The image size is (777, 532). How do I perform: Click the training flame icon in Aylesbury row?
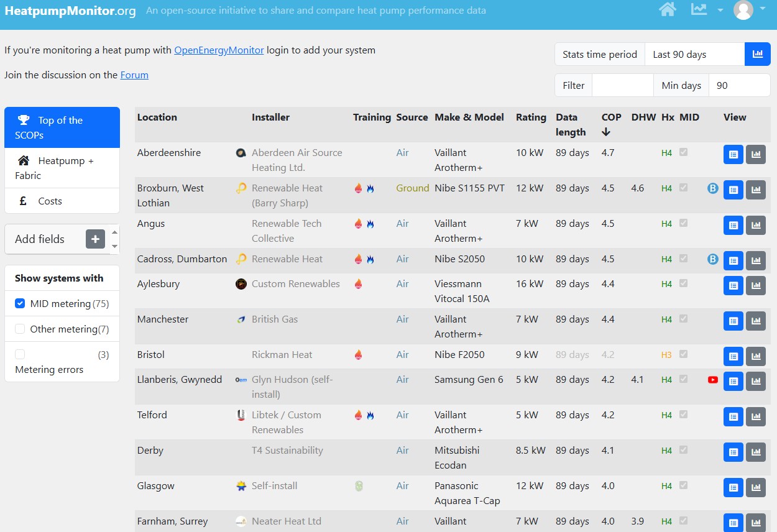358,284
